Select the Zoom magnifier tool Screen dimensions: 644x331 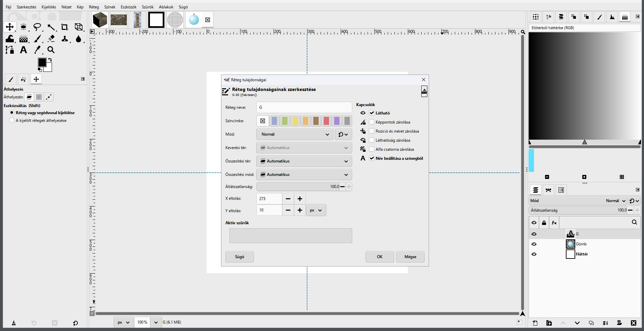[51, 50]
